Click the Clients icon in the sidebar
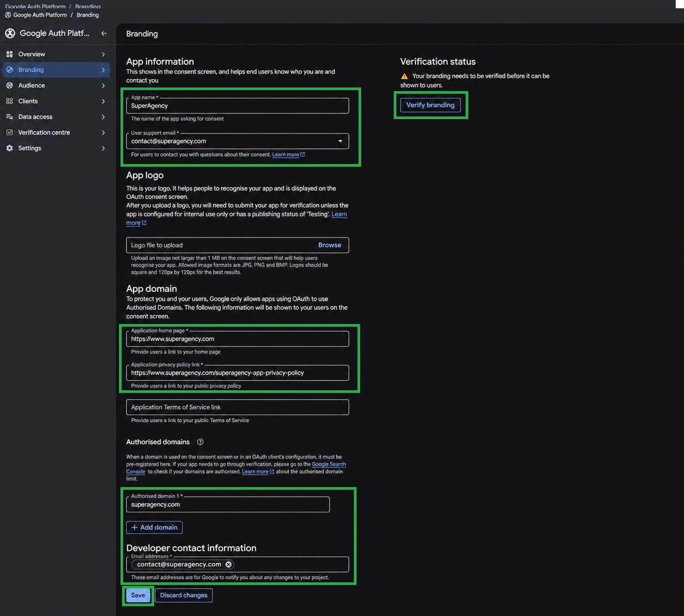This screenshot has width=684, height=616. pos(9,101)
